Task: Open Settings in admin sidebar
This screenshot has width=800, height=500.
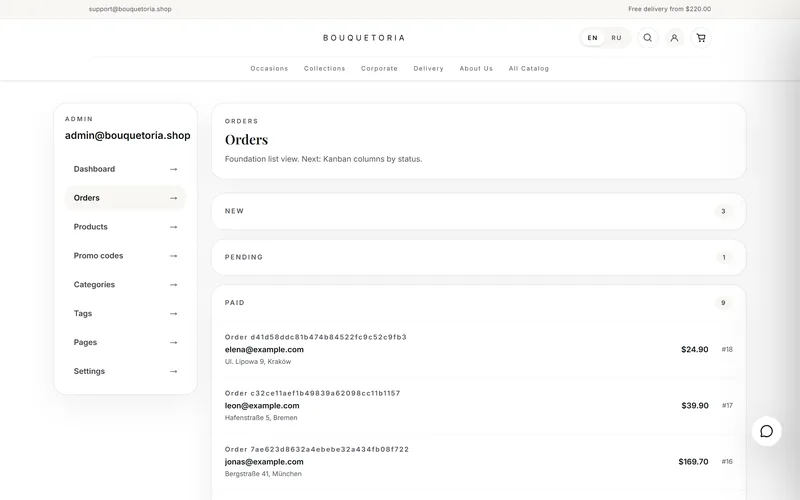Action: tap(125, 371)
